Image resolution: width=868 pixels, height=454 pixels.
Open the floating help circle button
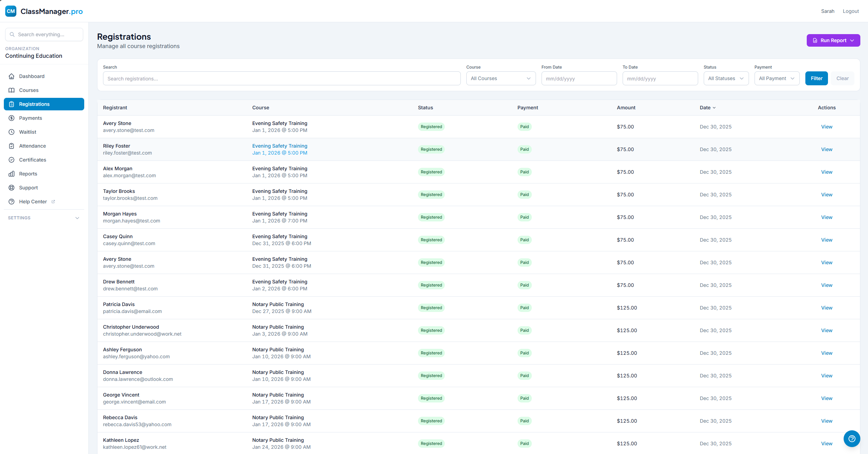coord(852,439)
